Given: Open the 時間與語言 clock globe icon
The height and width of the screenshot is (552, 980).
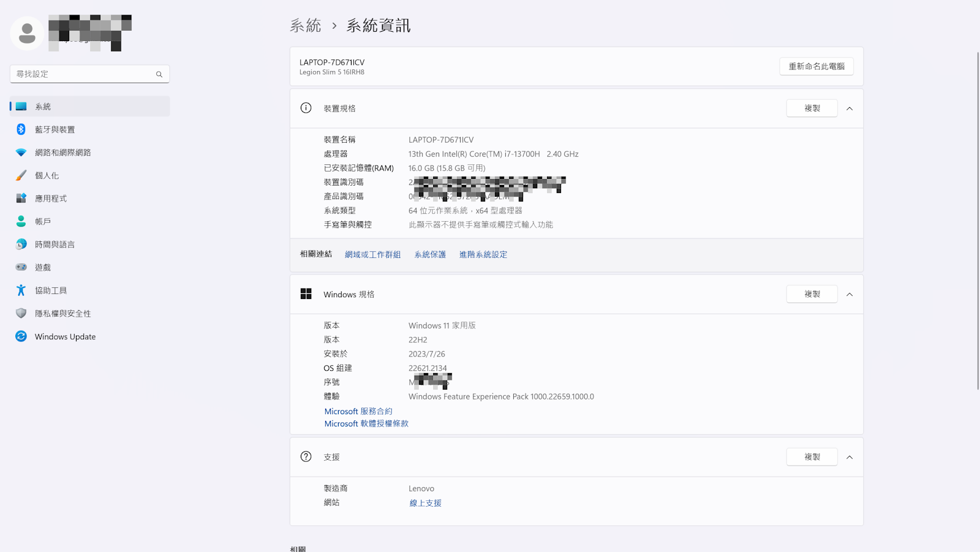Looking at the screenshot, I should click(x=21, y=244).
